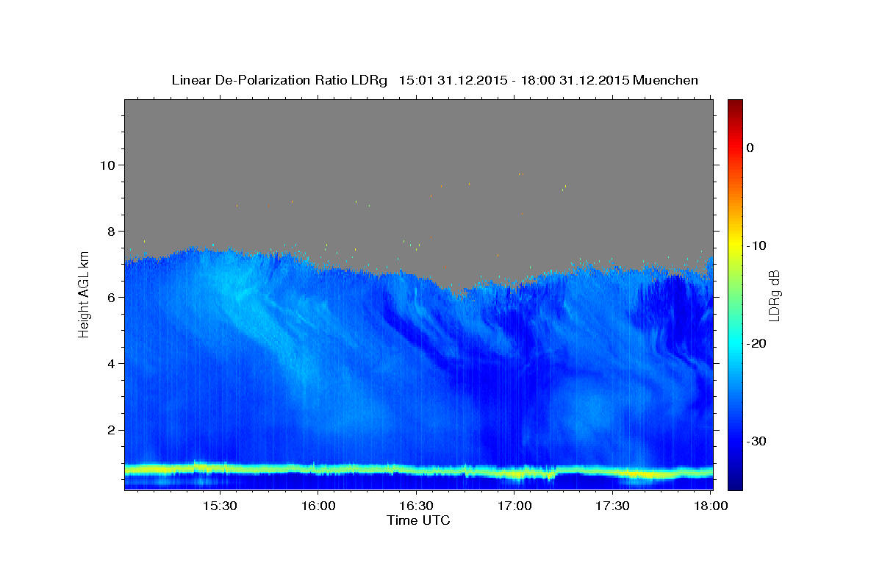
Task: Click the gray no-data region above 8 km
Action: (x=418, y=165)
